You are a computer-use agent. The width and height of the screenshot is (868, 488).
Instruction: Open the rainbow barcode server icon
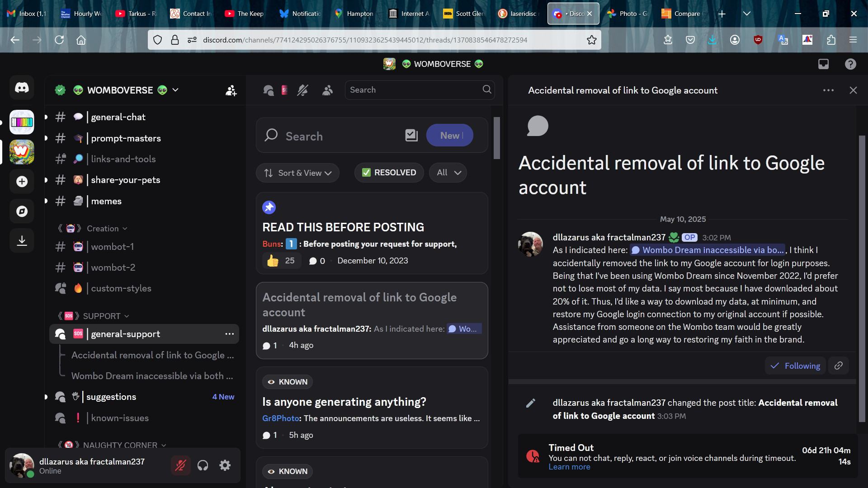pos(22,122)
